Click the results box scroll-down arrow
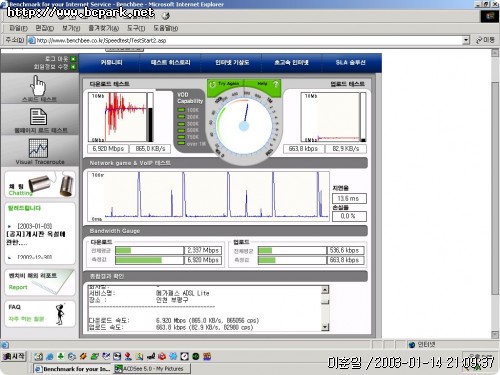The height and width of the screenshot is (375, 500). point(325,327)
